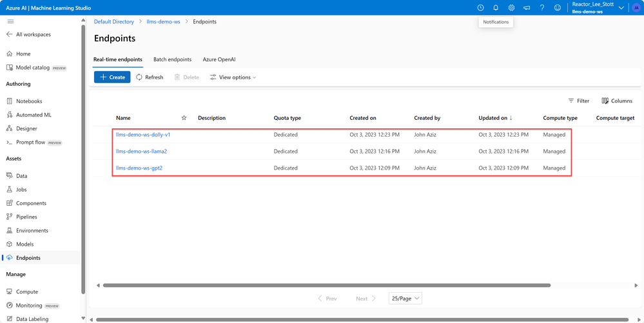644x323 pixels.
Task: Switch to the Batch endpoints tab
Action: click(x=173, y=59)
